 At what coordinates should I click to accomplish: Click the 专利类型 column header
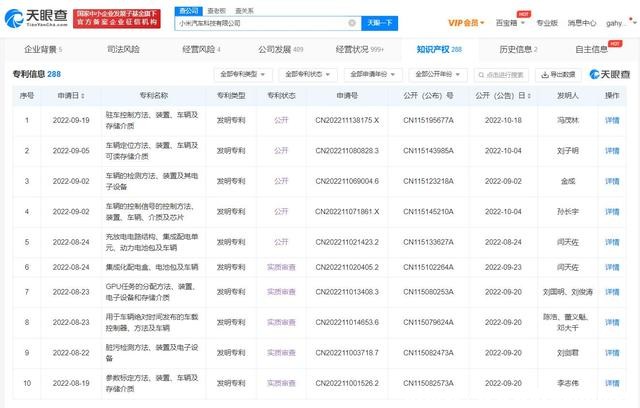pos(231,95)
